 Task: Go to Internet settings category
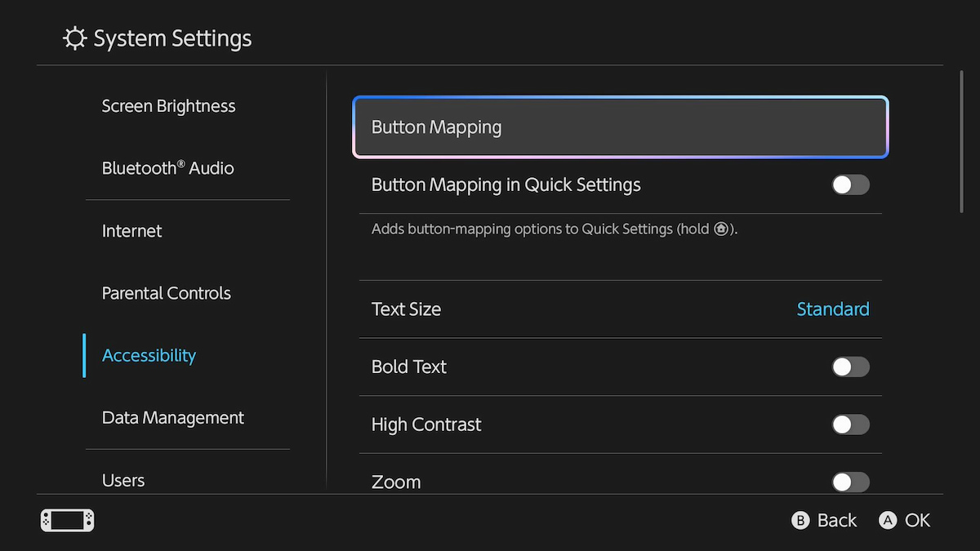[131, 231]
